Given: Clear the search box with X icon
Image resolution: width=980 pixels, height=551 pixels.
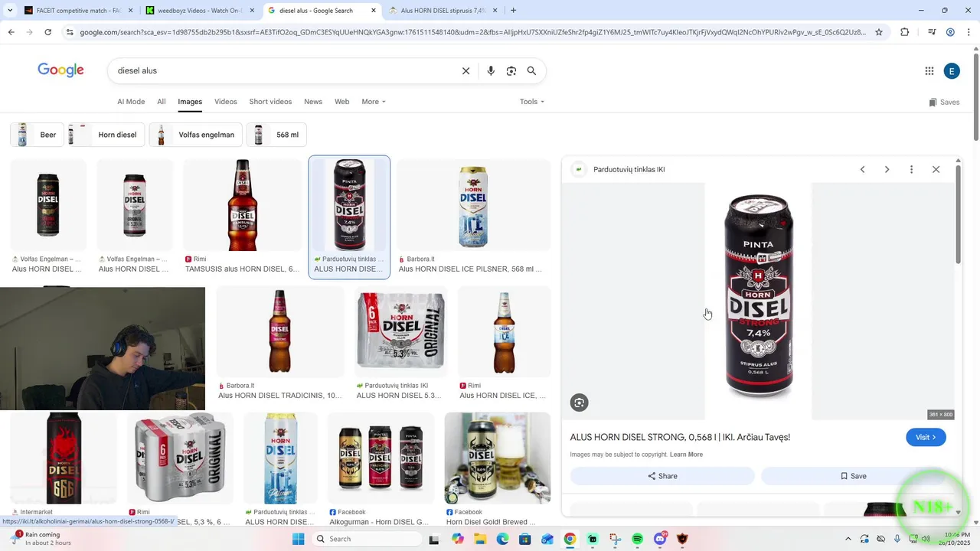Looking at the screenshot, I should pos(465,71).
